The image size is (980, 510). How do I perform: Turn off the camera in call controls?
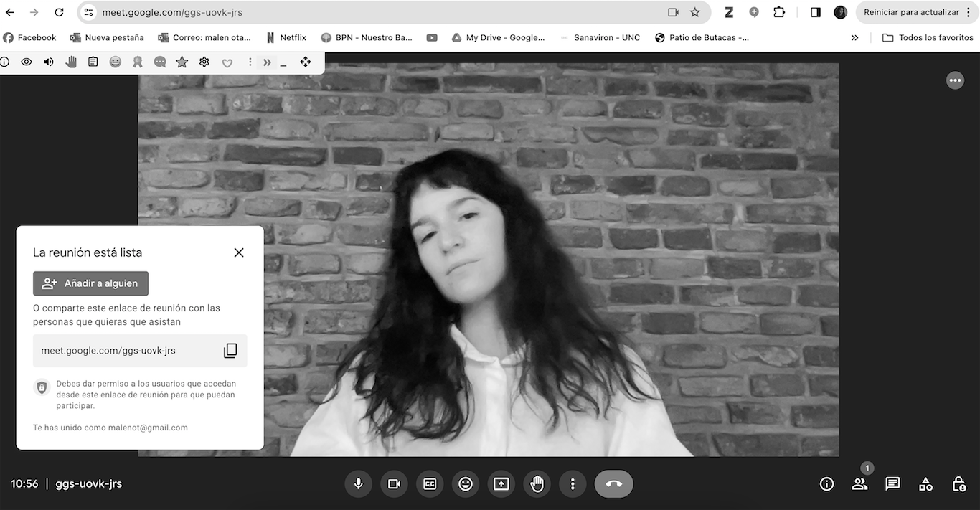[x=394, y=484]
